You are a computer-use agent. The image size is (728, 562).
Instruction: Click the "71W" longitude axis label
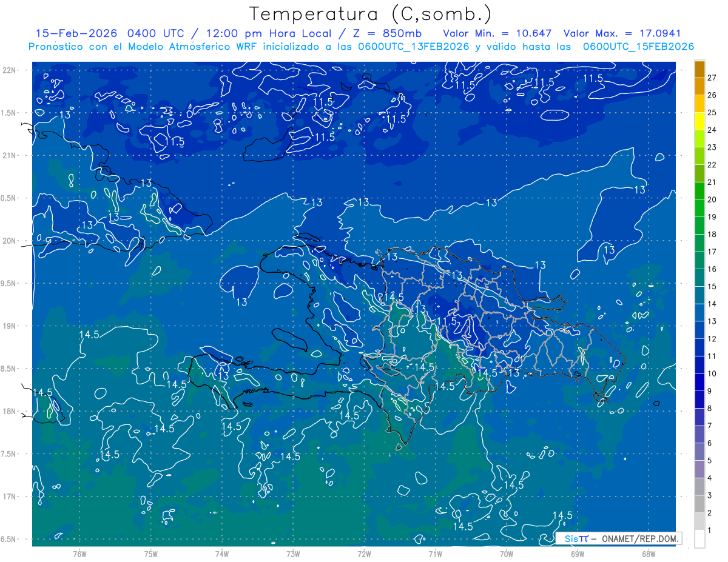coord(435,554)
